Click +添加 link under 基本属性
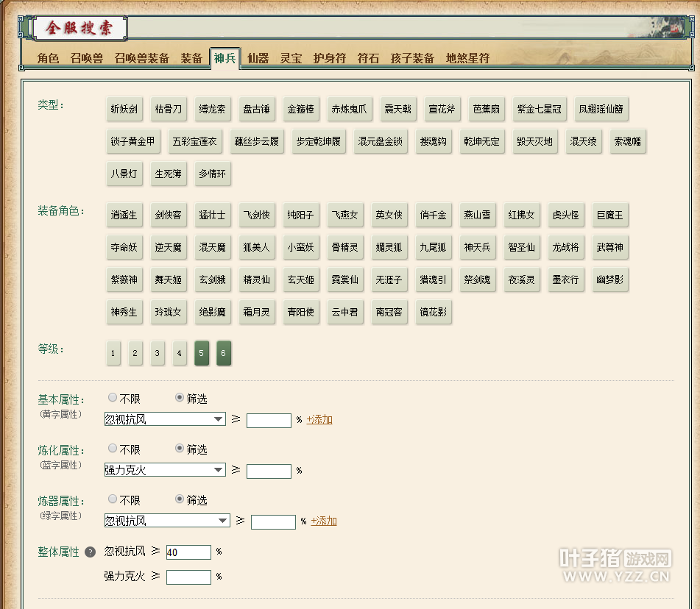This screenshot has width=700, height=609. pos(319,420)
